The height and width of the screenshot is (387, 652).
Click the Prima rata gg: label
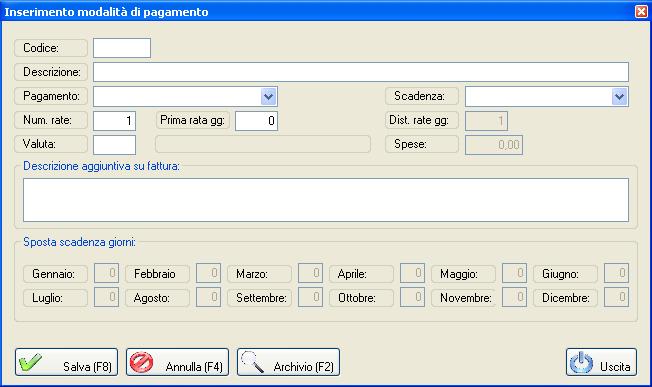[193, 121]
